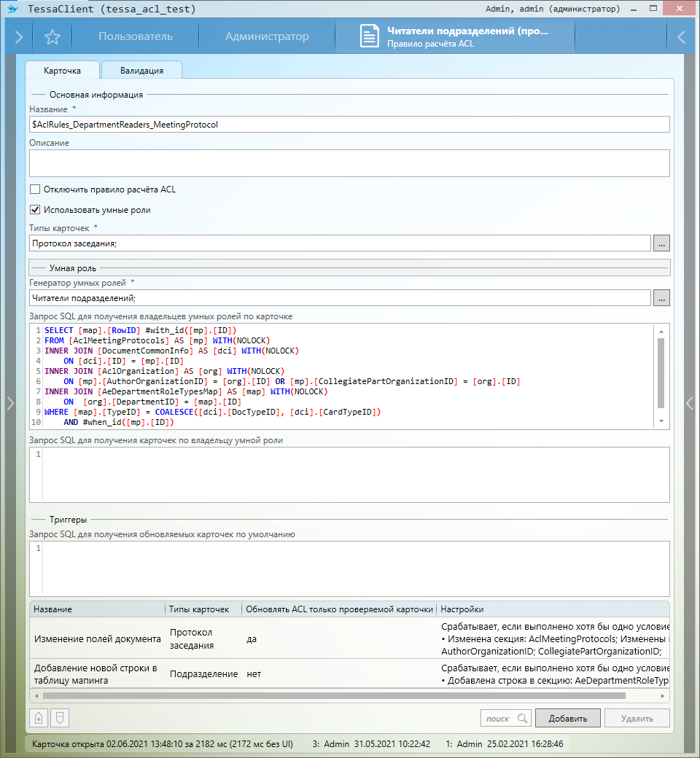Switch to the "Валидация" tab
Screen dimensions: 700x758
point(141,71)
